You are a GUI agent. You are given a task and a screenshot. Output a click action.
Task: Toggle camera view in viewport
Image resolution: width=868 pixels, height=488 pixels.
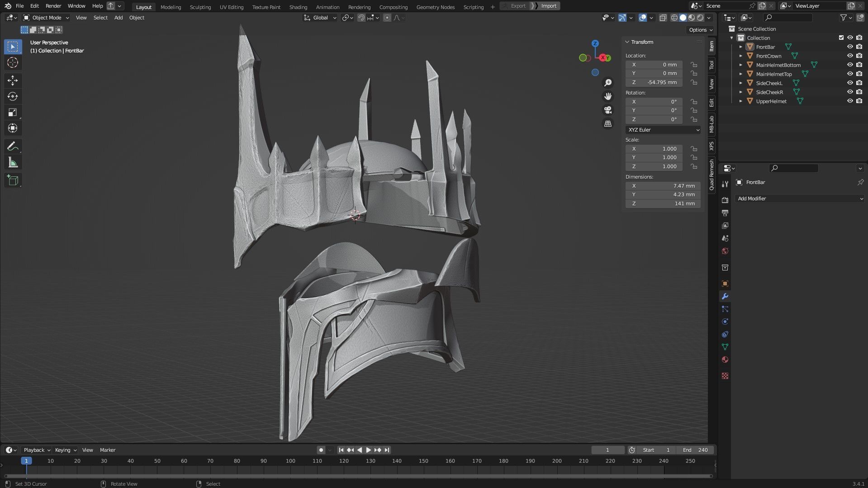(608, 110)
